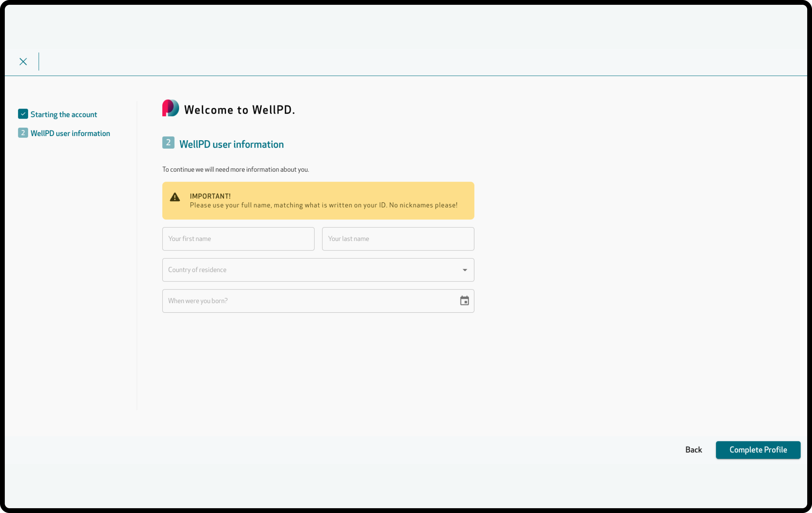Click the 'To continue we will need' text
The height and width of the screenshot is (513, 812).
click(x=235, y=169)
